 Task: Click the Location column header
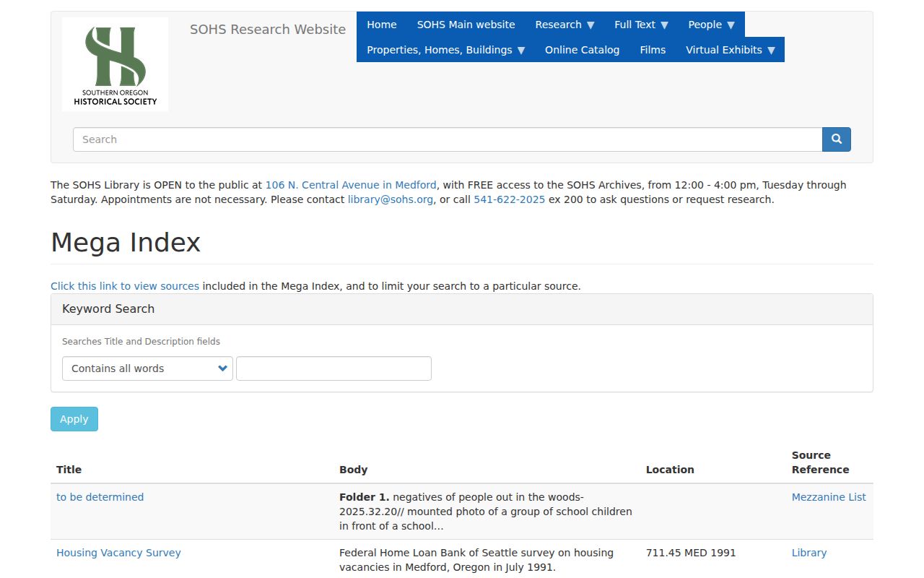(x=670, y=470)
